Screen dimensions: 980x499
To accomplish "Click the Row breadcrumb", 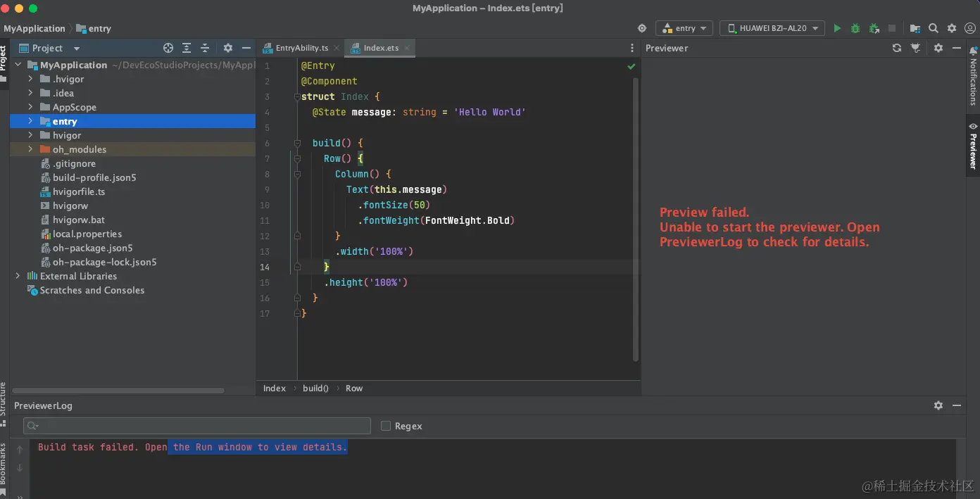I will (x=354, y=388).
